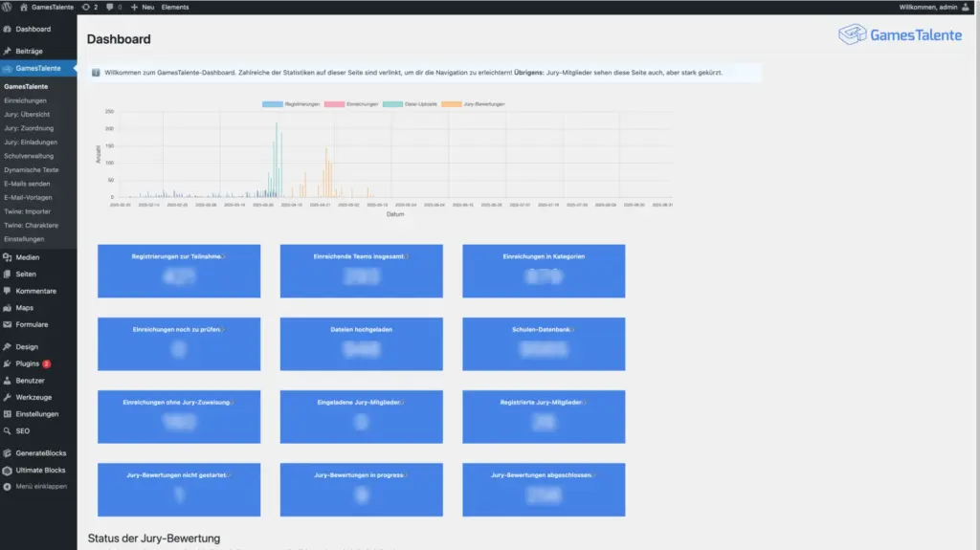Screen dimensions: 980x550
Task: Click the tallest teal bar in chart
Action: 277,160
